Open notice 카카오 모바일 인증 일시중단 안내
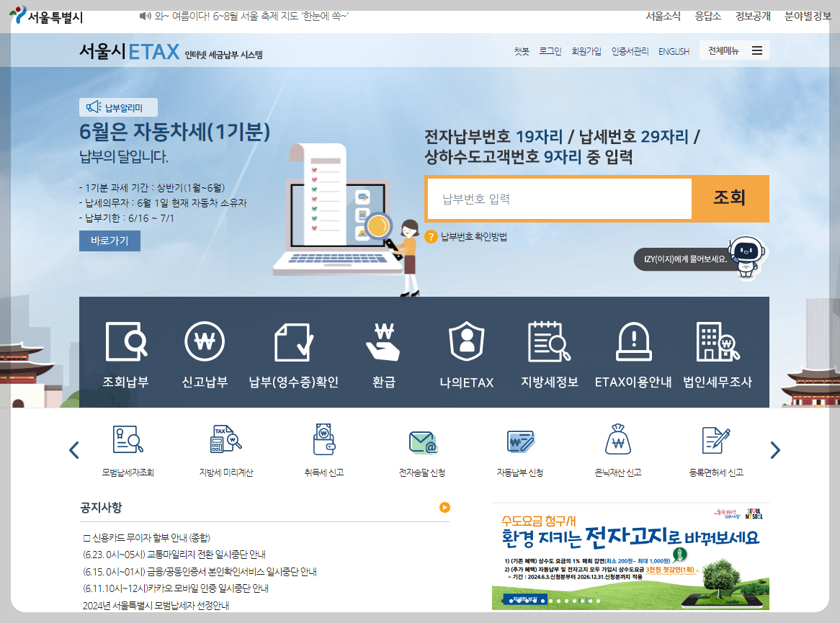The height and width of the screenshot is (623, 840). click(176, 588)
